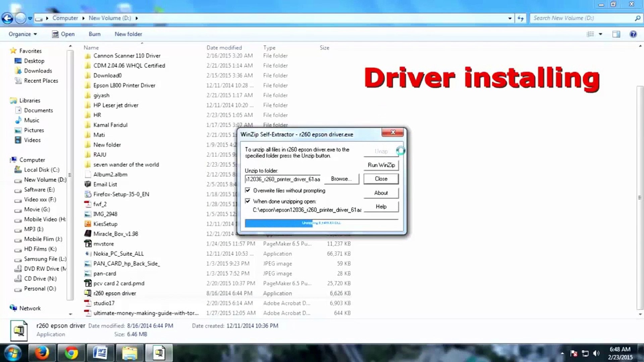Viewport: 644px width, 362px height.
Task: Click New folder in toolbar
Action: click(x=128, y=34)
